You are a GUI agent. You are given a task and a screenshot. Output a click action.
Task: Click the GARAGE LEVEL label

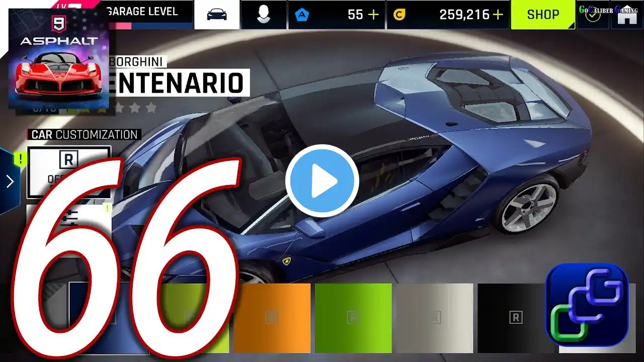coord(142,11)
